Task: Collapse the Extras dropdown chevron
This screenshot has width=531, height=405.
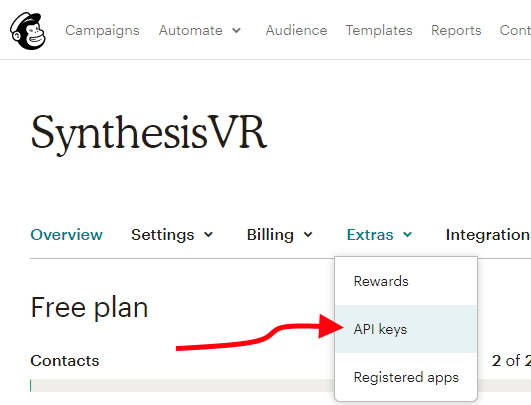Action: (407, 235)
